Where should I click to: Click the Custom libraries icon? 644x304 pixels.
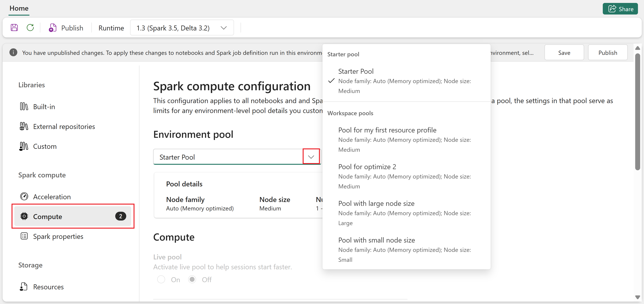[24, 146]
